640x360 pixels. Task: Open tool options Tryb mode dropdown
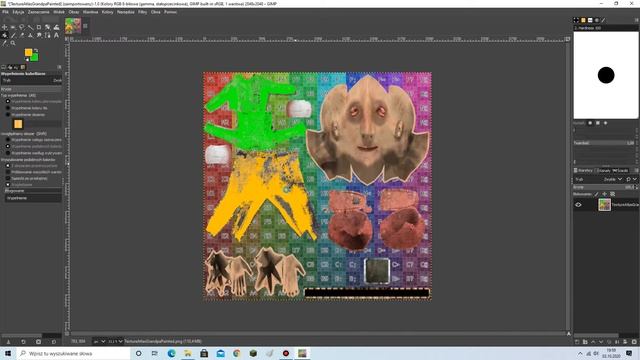(31, 80)
